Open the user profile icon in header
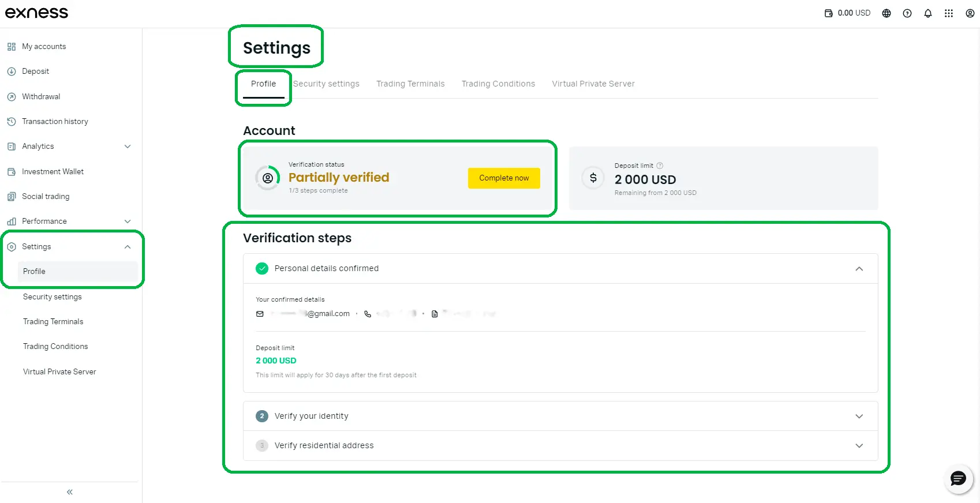980x503 pixels. pyautogui.click(x=970, y=13)
